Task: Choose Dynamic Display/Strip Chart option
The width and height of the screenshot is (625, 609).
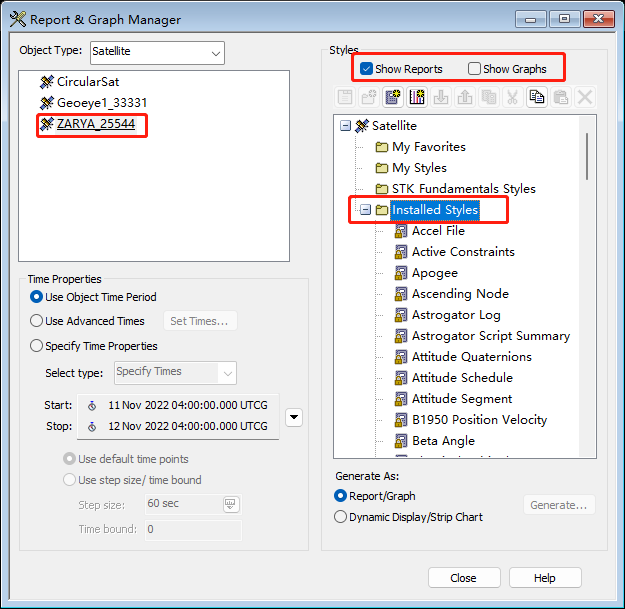Action: [x=341, y=517]
